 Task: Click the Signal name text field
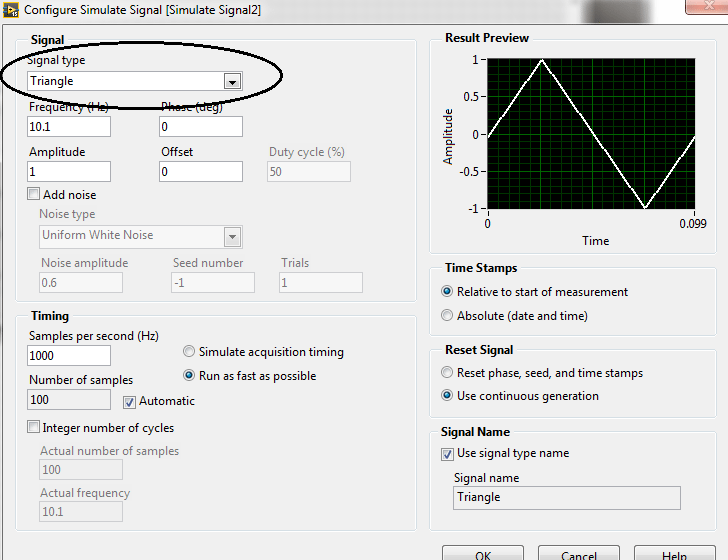pyautogui.click(x=567, y=498)
